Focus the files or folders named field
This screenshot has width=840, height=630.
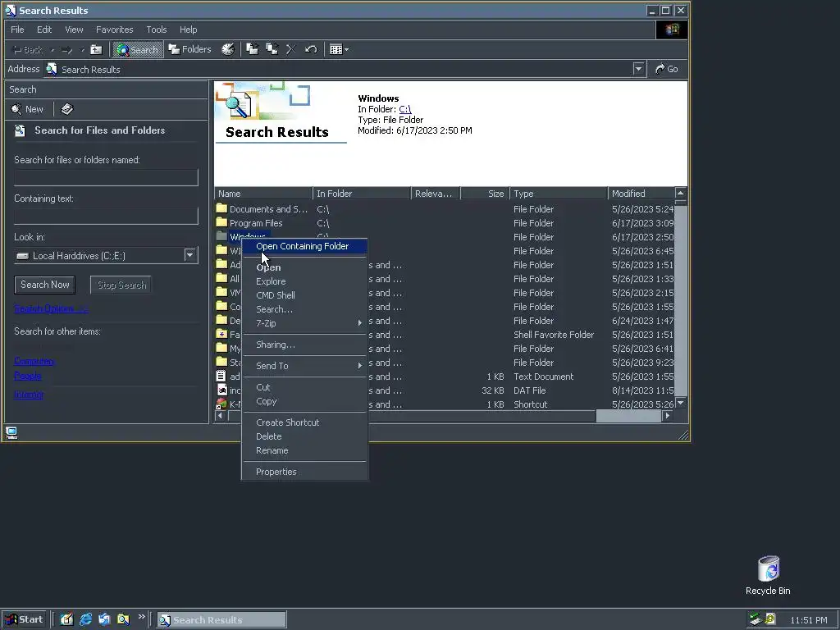106,177
